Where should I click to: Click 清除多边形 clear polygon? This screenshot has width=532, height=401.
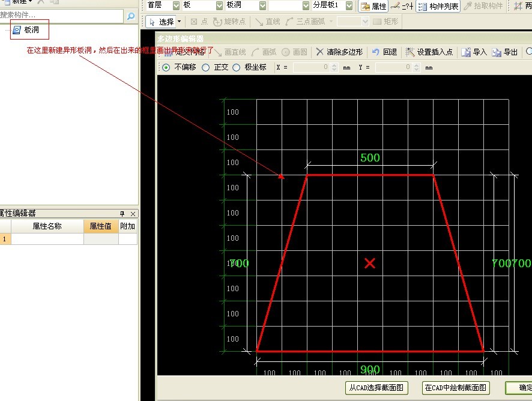[340, 52]
